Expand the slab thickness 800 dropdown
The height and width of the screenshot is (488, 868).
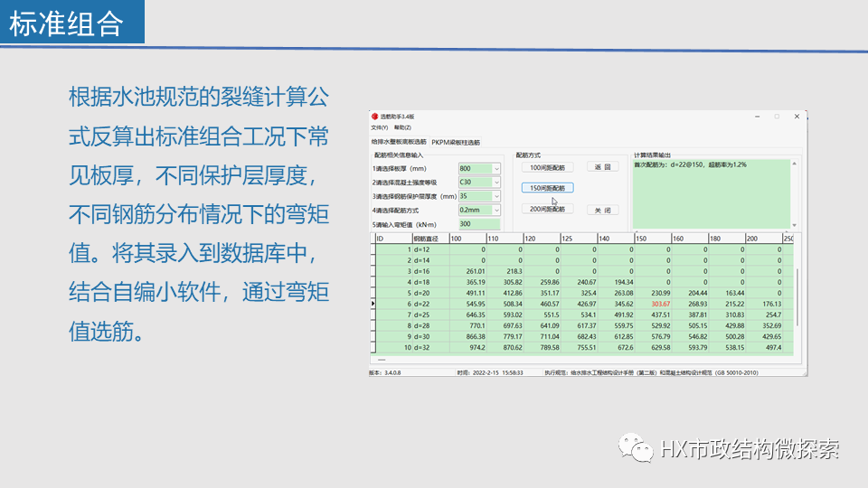[x=496, y=169]
